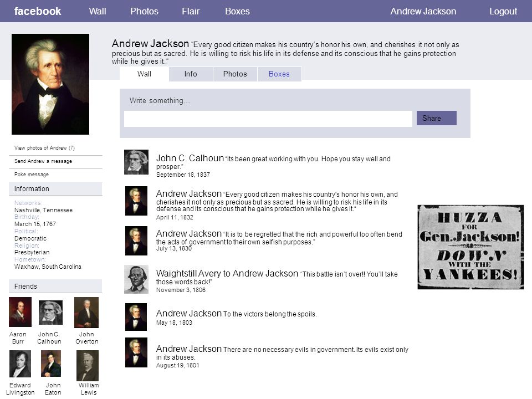532x399 pixels.
Task: Click Waxhaw, South Carolina hometown value
Action: coord(48,267)
